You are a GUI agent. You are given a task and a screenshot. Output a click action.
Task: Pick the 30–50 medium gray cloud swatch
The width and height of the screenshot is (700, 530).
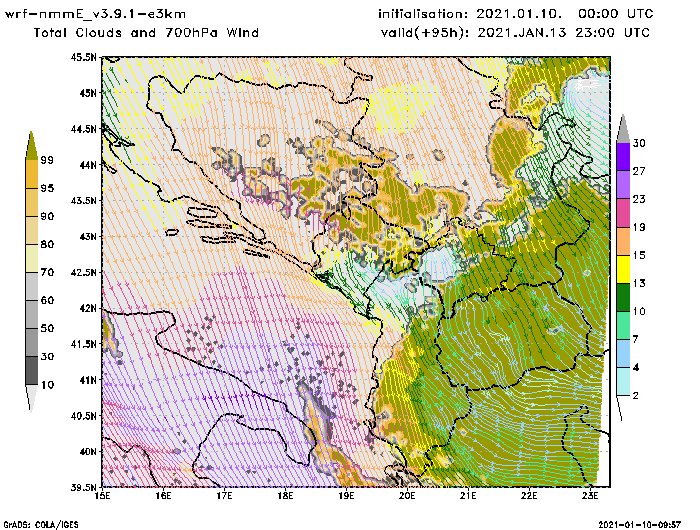[31, 342]
